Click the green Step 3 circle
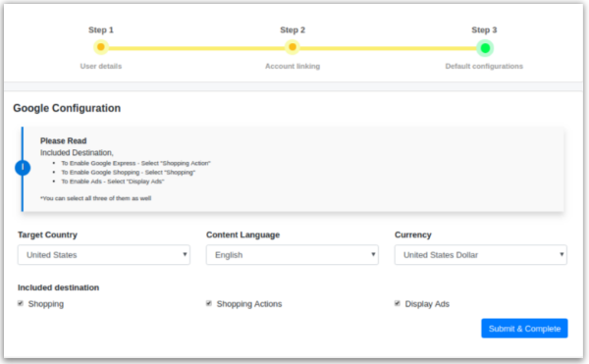This screenshot has width=589, height=364. pyautogui.click(x=485, y=48)
